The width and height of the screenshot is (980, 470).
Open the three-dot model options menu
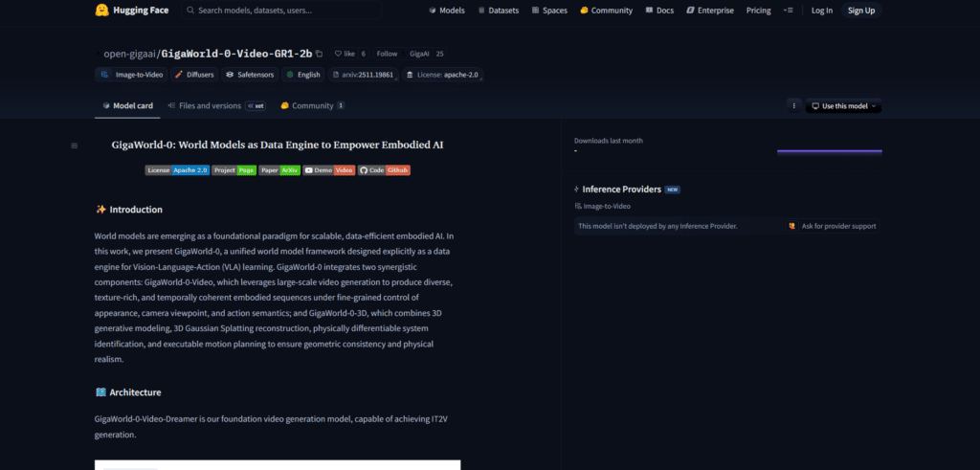click(x=793, y=105)
